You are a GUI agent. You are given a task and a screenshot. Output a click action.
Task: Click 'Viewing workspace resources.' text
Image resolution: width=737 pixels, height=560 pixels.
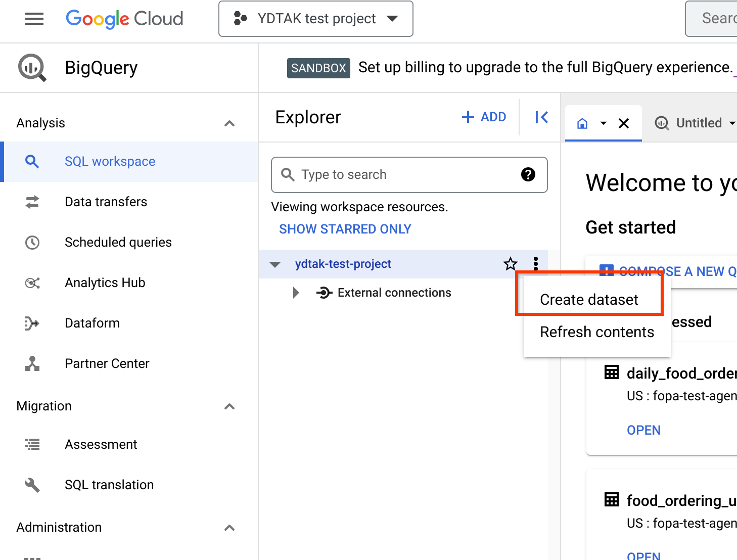click(x=359, y=207)
